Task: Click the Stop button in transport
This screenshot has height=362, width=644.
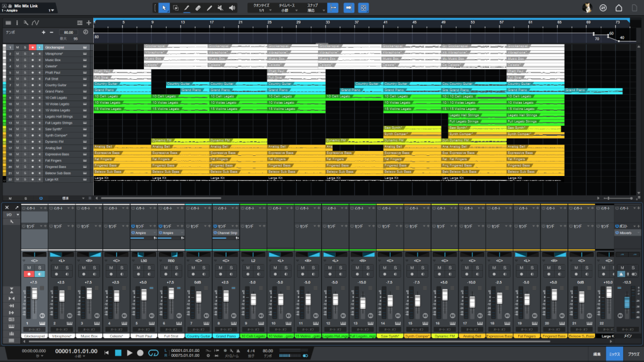Action: (118, 353)
